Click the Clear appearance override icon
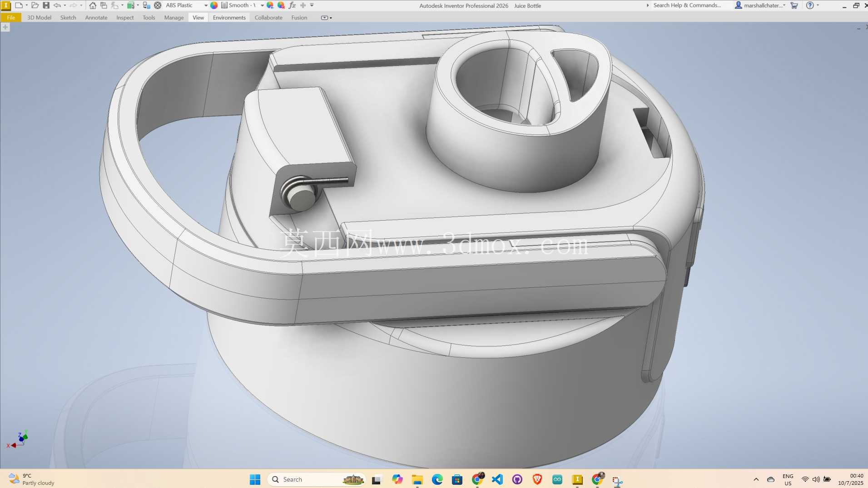 click(x=281, y=5)
